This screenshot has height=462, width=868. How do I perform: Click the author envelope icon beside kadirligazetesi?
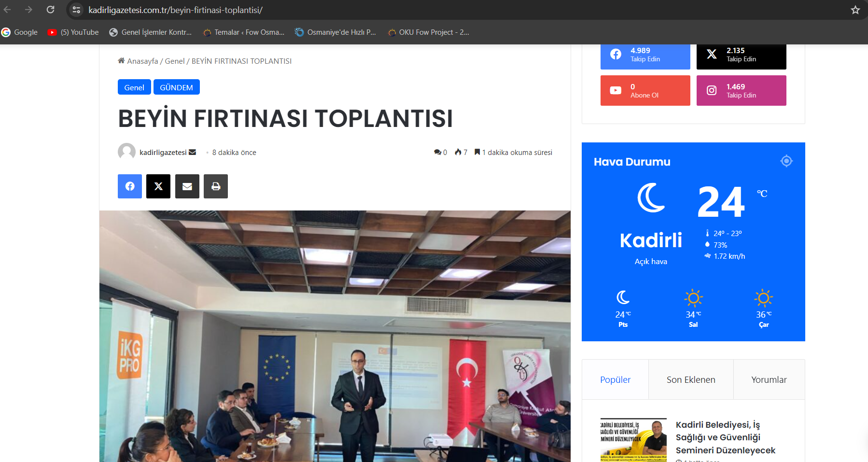[193, 152]
